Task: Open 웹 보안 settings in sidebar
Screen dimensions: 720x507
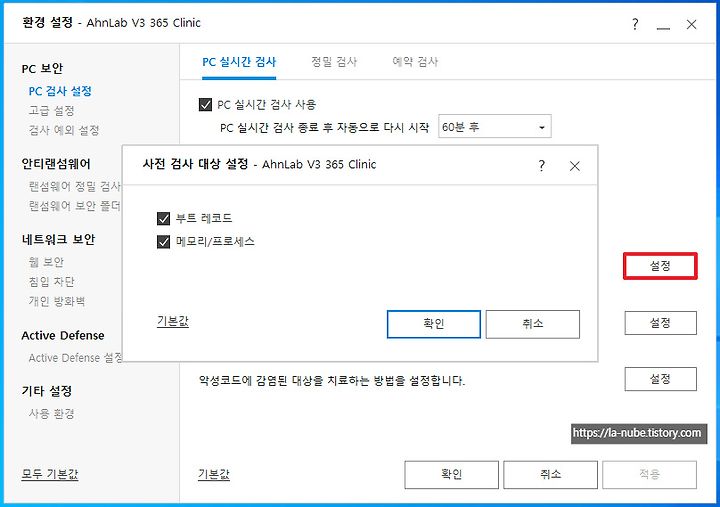Action: pyautogui.click(x=46, y=262)
